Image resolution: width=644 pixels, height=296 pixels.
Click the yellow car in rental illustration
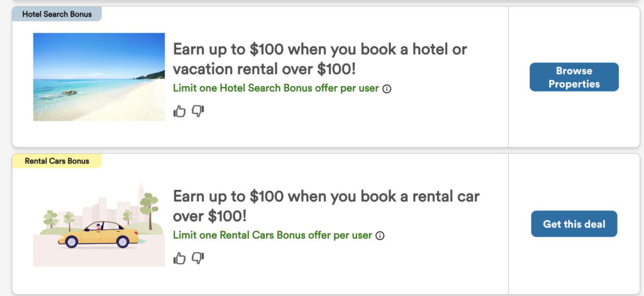(102, 234)
